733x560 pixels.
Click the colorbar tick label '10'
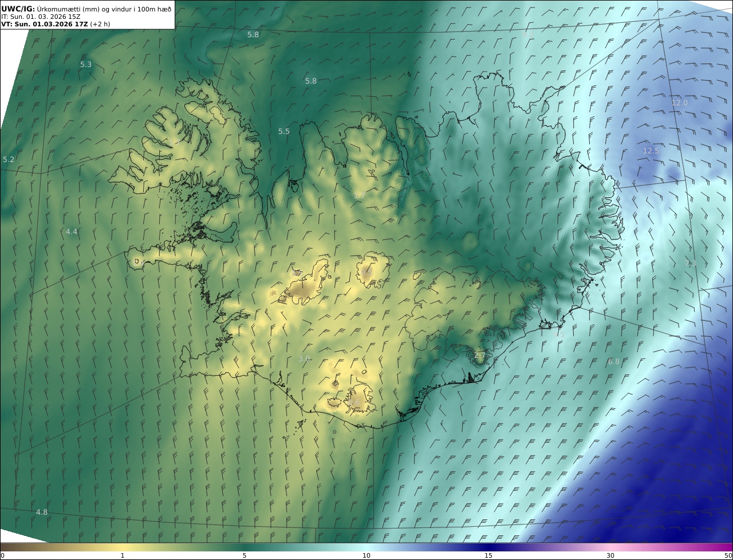366,555
